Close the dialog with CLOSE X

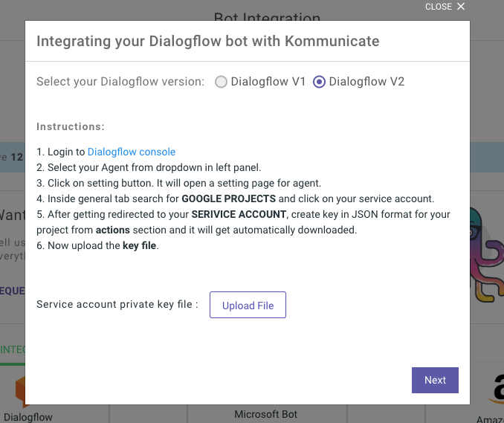click(445, 7)
